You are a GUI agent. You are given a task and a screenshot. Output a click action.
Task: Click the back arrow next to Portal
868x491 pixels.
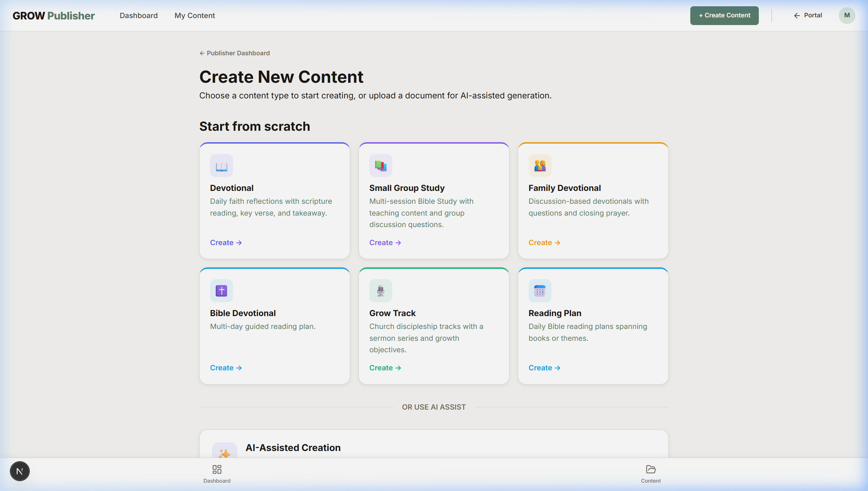(797, 15)
